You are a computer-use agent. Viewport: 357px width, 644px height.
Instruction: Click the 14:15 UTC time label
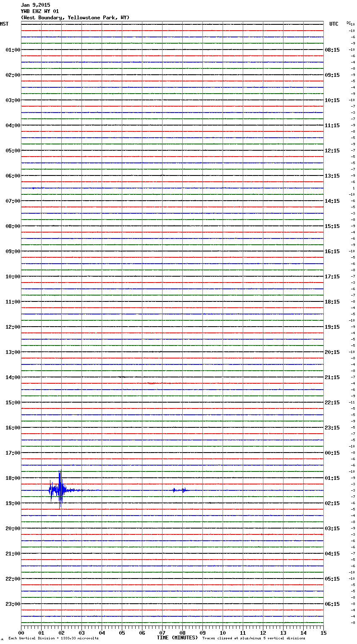pyautogui.click(x=332, y=201)
